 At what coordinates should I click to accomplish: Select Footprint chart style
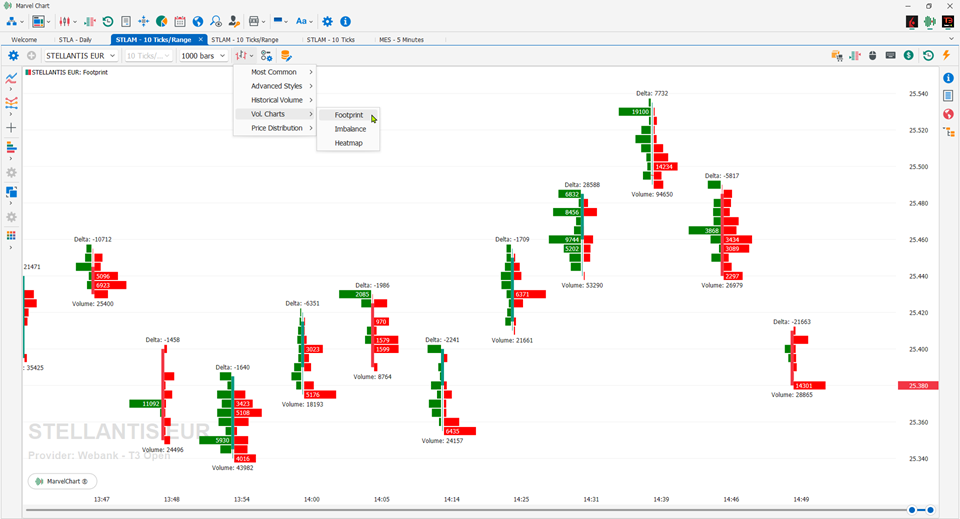pyautogui.click(x=348, y=115)
